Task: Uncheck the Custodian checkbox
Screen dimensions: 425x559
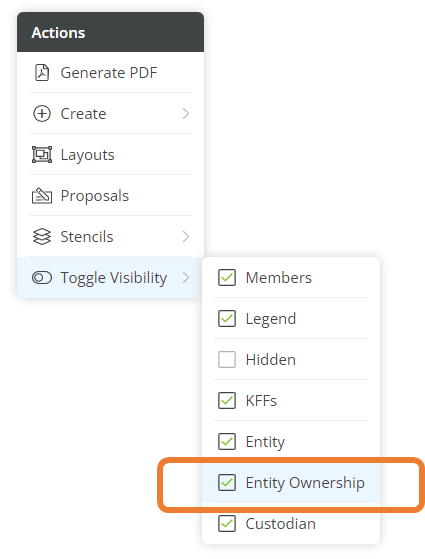Action: pyautogui.click(x=227, y=523)
